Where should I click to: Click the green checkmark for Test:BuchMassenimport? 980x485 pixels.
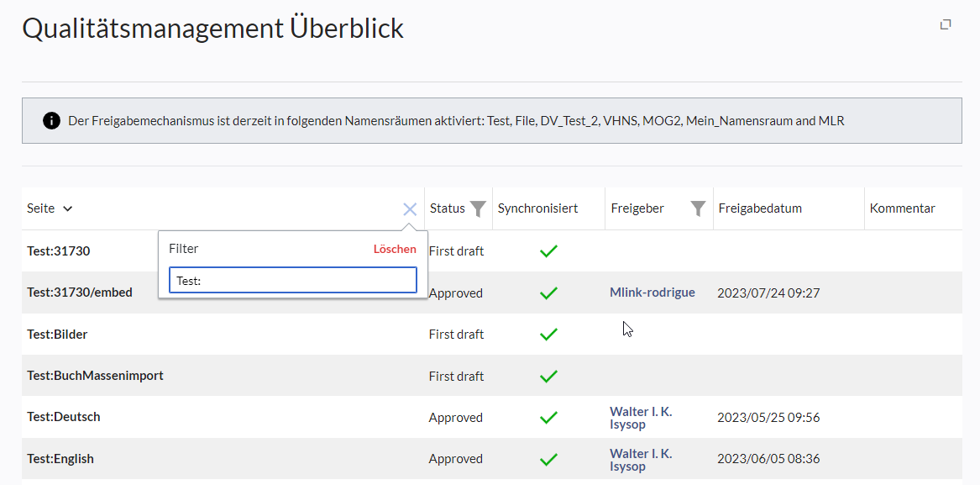point(548,376)
